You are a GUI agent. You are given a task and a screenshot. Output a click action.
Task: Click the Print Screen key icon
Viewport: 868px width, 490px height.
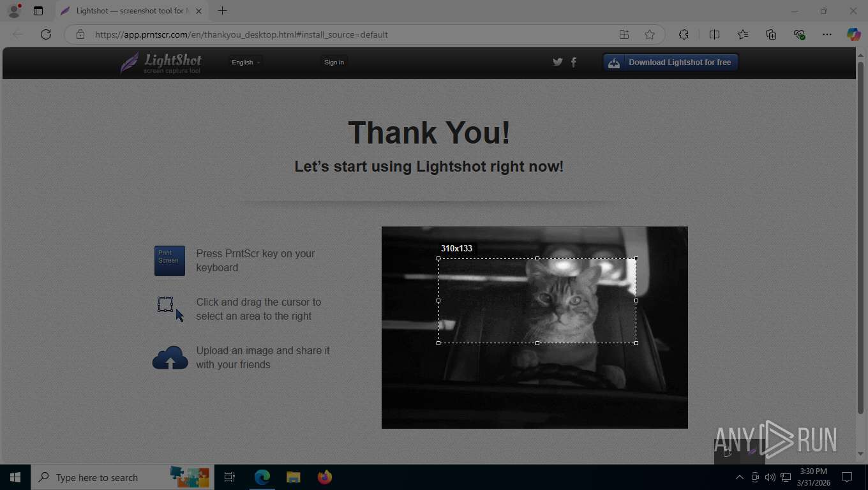click(x=170, y=260)
